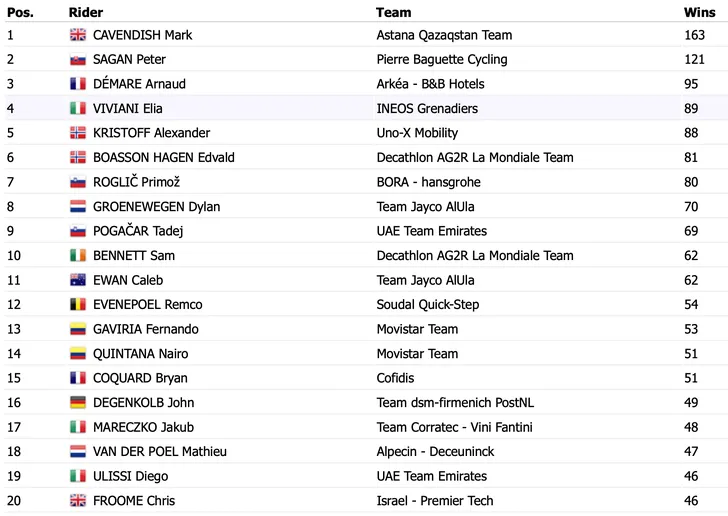Click the Dutch flag beside VAN DER POEL Mathieu
The image size is (728, 516).
pos(78,451)
